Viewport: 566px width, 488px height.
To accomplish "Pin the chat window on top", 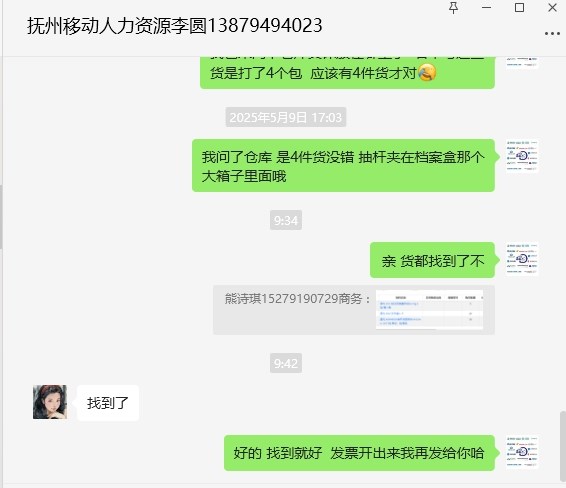I will pyautogui.click(x=453, y=8).
